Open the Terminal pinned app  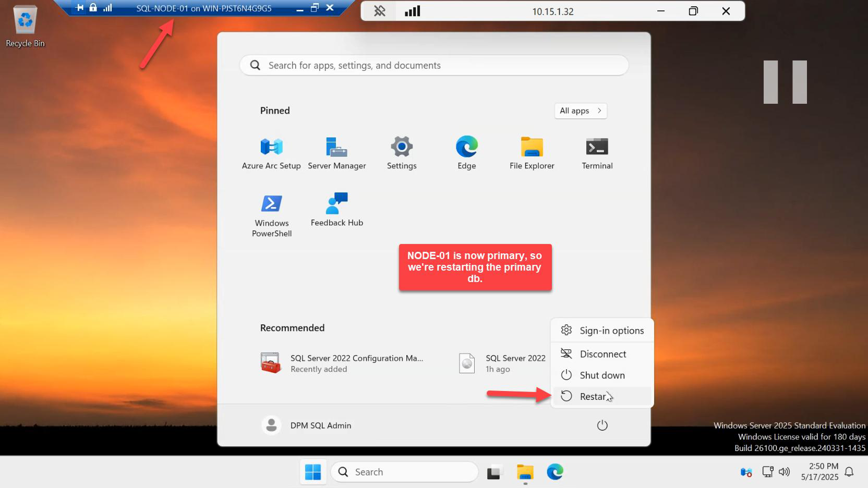click(597, 153)
